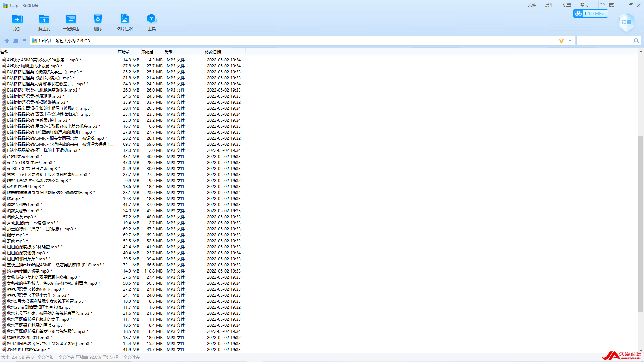Open the 工具 (Tools) icon
Image resolution: width=644 pixels, height=362 pixels.
click(x=152, y=22)
